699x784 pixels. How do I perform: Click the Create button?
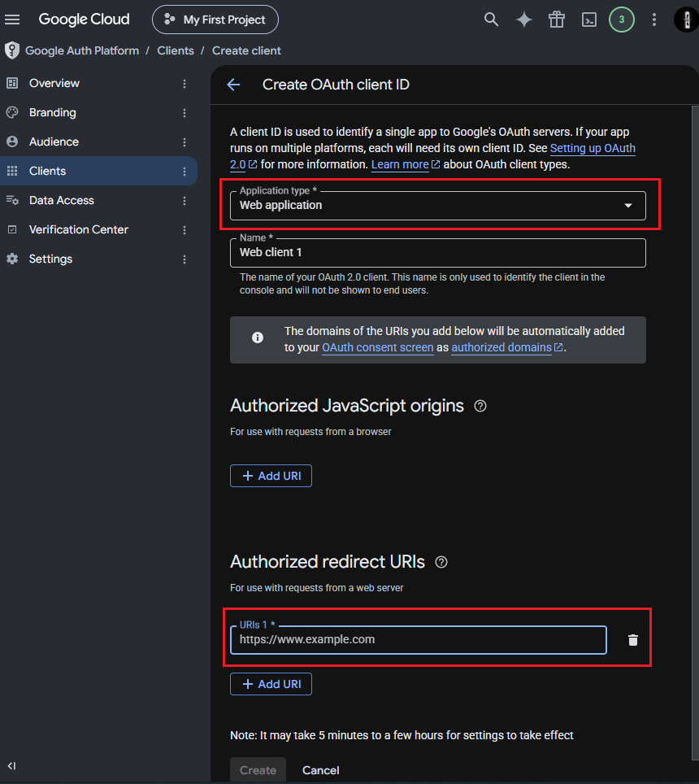[258, 770]
